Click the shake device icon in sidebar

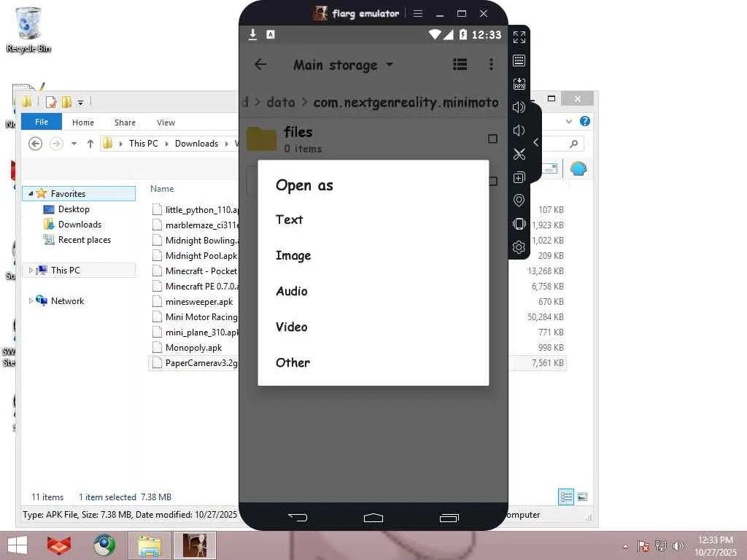(x=519, y=224)
